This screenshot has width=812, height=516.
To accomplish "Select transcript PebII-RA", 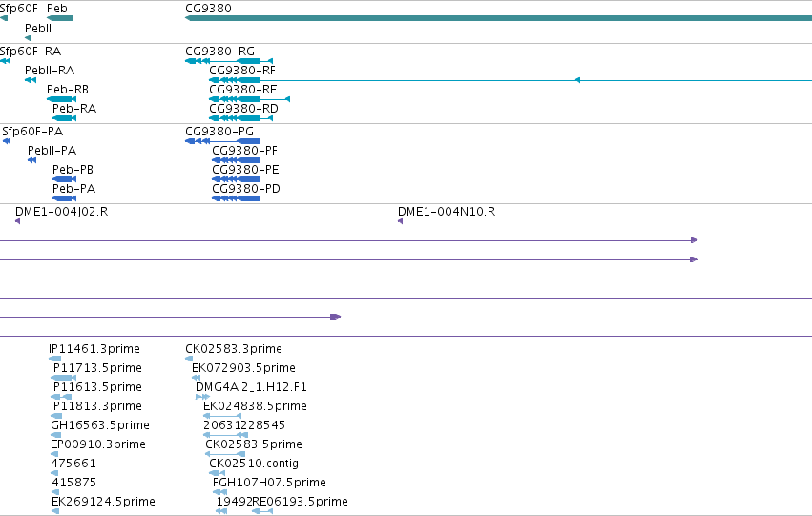I will (x=50, y=71).
